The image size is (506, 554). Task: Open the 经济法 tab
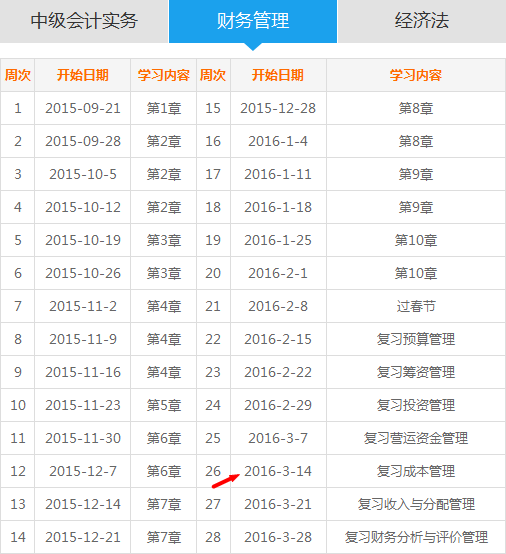coord(422,21)
